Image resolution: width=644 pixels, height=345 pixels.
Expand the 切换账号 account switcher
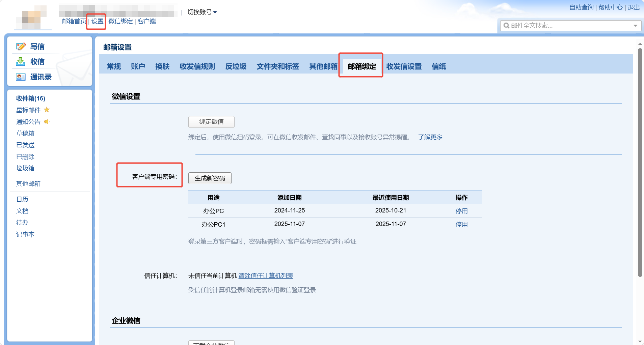click(202, 12)
